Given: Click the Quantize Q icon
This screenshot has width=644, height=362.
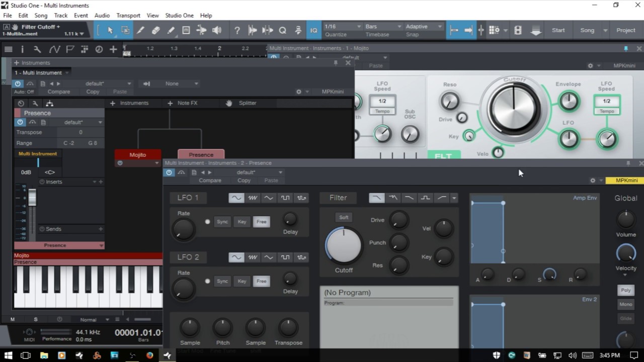Looking at the screenshot, I should tap(283, 30).
